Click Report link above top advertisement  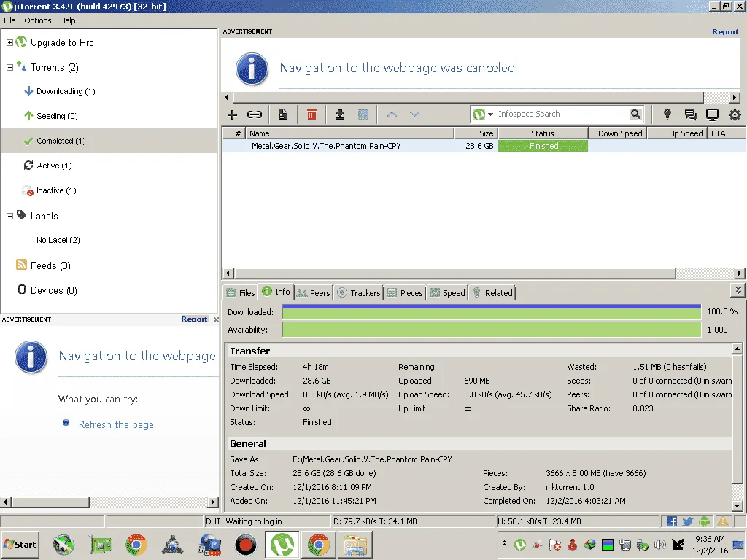pos(725,32)
